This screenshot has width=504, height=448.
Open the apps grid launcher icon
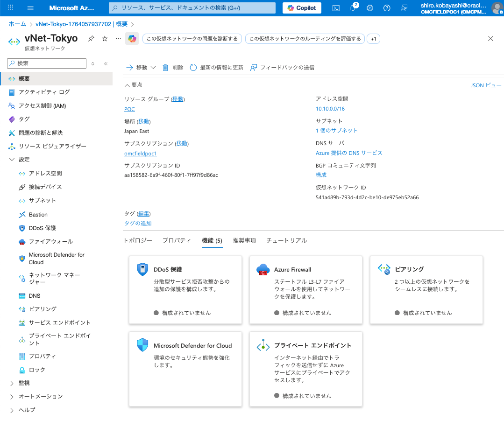tap(10, 8)
